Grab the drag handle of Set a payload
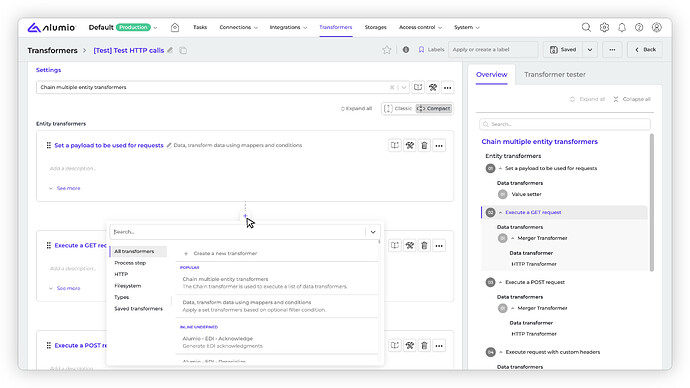The image size is (690, 388). coord(48,145)
